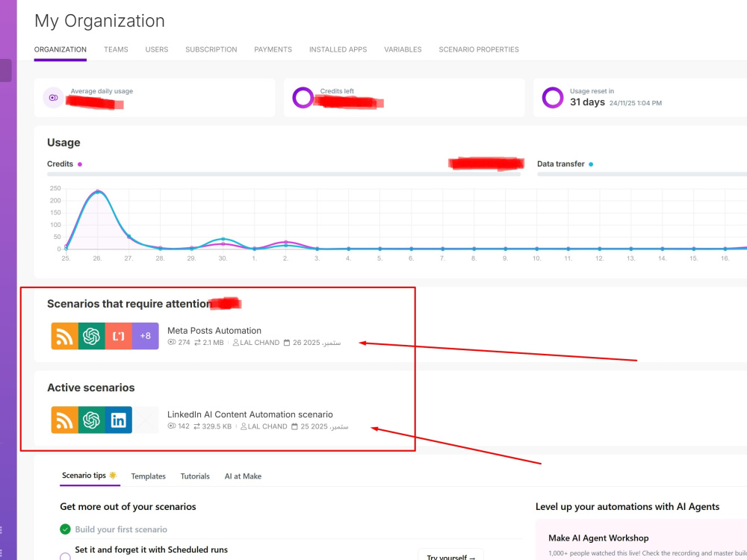Click the calendar icon beside 25 2025

294,426
